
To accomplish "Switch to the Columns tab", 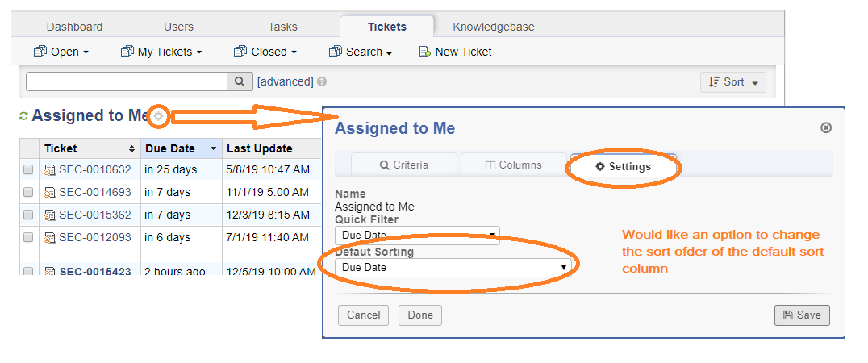I will pyautogui.click(x=513, y=165).
